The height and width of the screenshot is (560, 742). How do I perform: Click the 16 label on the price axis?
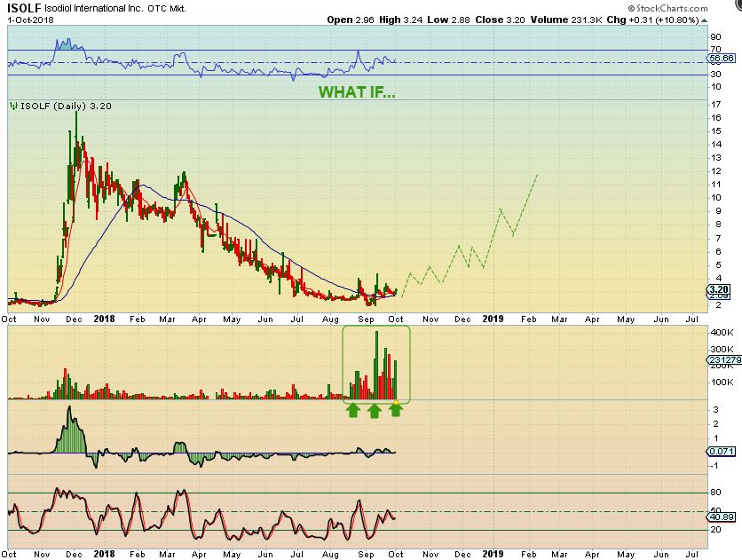(x=715, y=117)
